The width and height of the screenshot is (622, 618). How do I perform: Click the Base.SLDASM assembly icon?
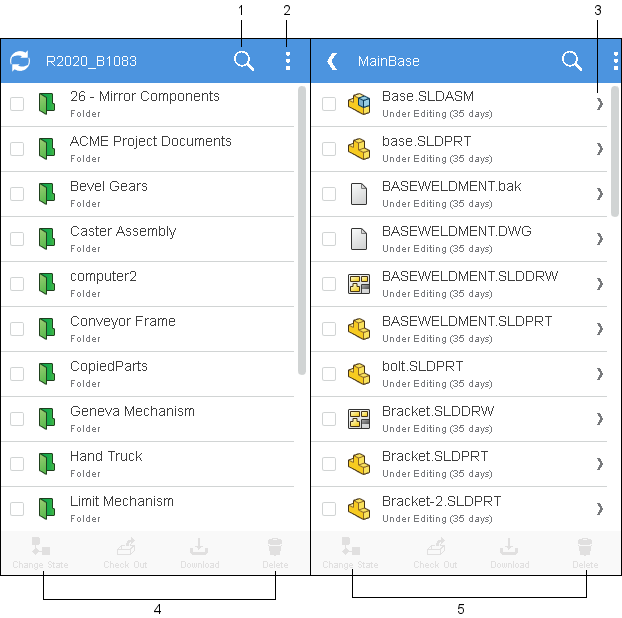[x=359, y=103]
